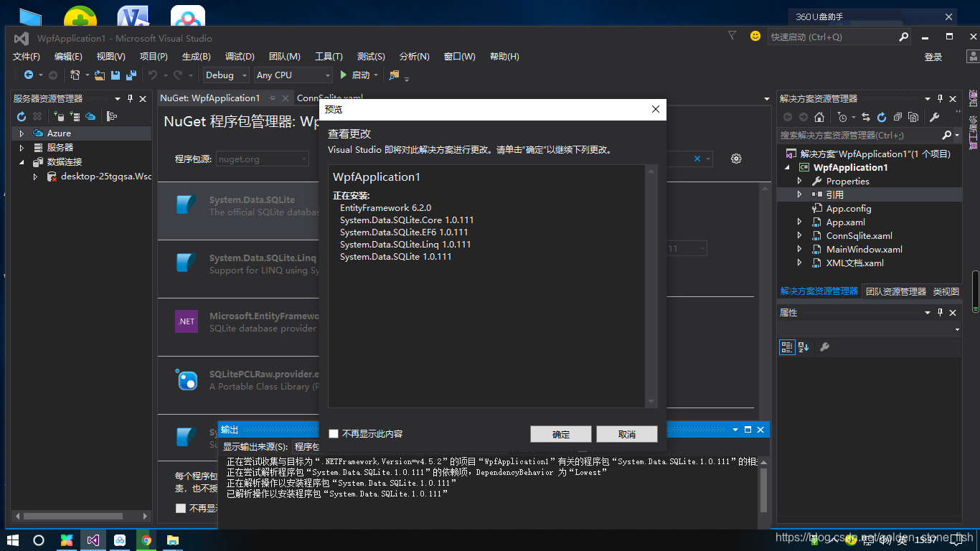Open the Debug configuration dropdown
980x551 pixels.
(x=225, y=75)
